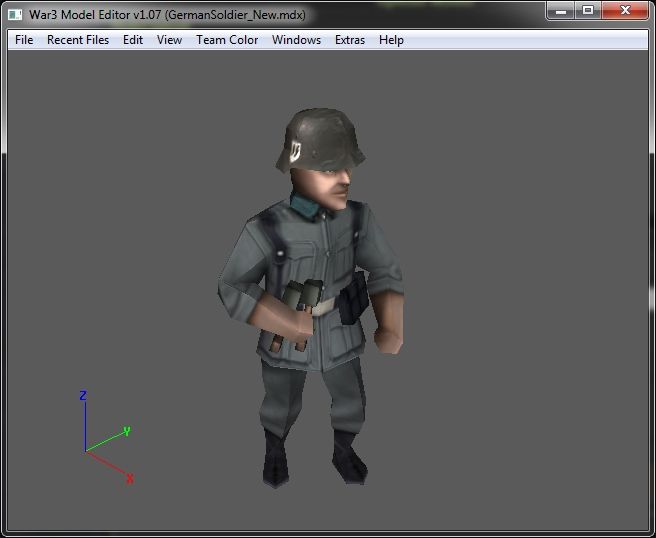The image size is (656, 538).
Task: Open the Team Color menu
Action: click(227, 40)
